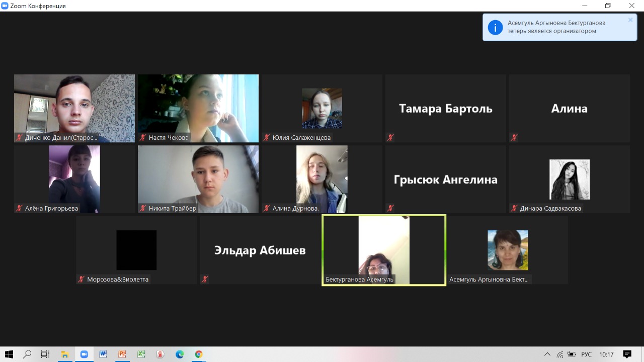Open Excel from the taskbar

click(141, 354)
